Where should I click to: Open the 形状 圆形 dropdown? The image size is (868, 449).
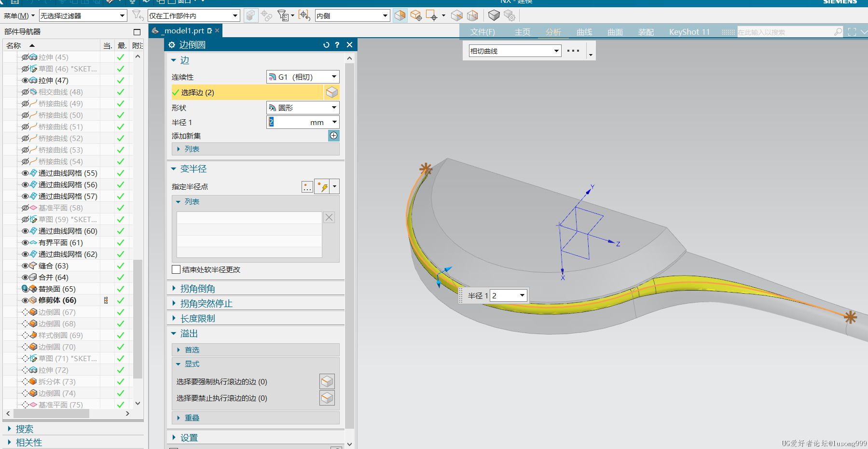[x=303, y=108]
